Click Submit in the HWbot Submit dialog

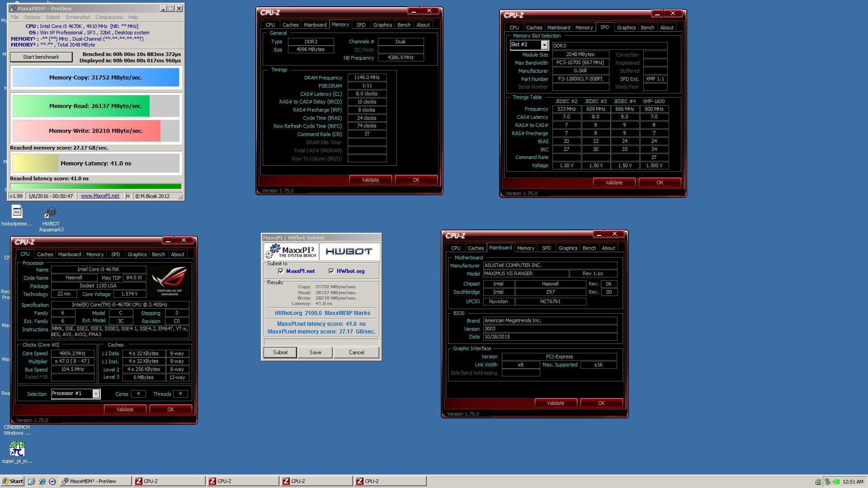[x=280, y=352]
